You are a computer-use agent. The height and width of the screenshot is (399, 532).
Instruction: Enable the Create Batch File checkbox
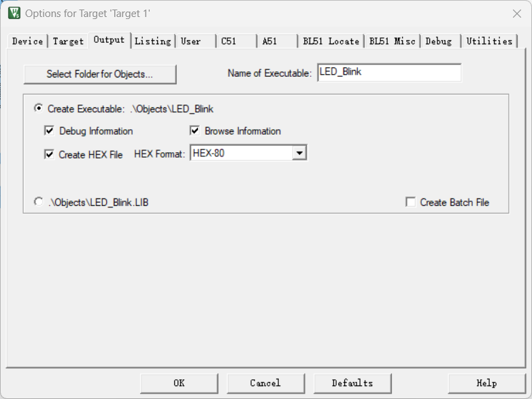pos(410,202)
